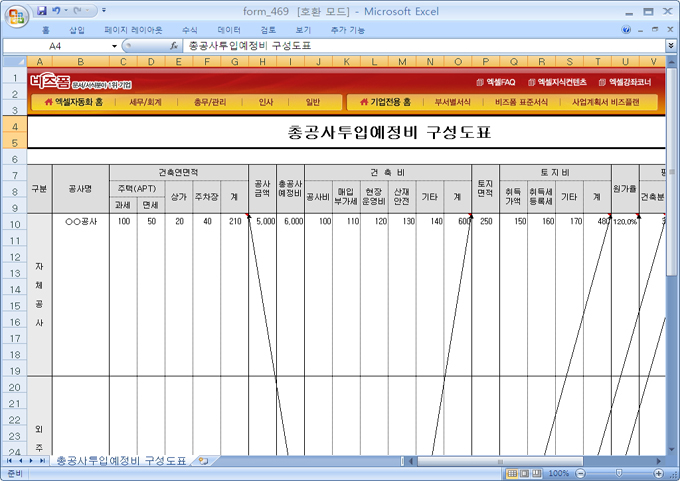Image resolution: width=680 pixels, height=481 pixels.
Task: Click the zoom out minus icon
Action: pyautogui.click(x=579, y=473)
